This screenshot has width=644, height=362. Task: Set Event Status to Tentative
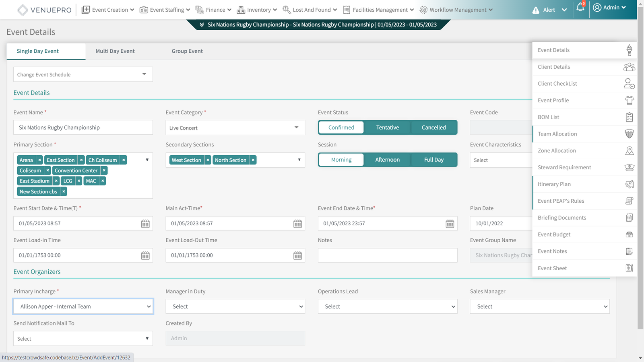tap(387, 128)
